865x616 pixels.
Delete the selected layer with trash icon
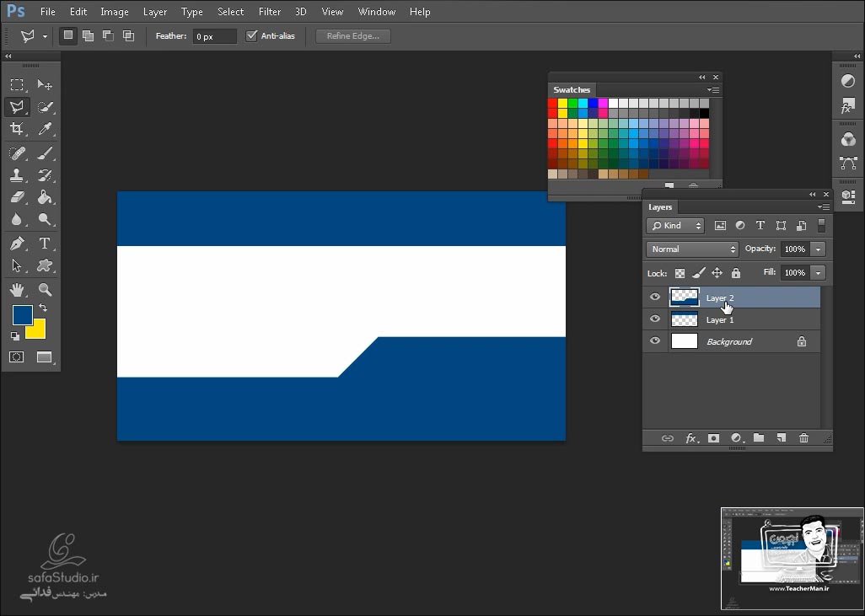click(803, 438)
